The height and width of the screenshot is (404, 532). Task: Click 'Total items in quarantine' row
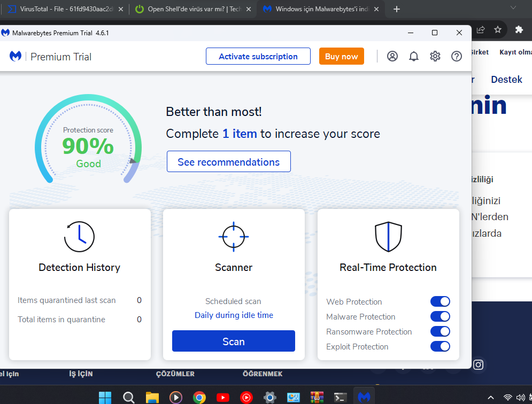pyautogui.click(x=79, y=319)
